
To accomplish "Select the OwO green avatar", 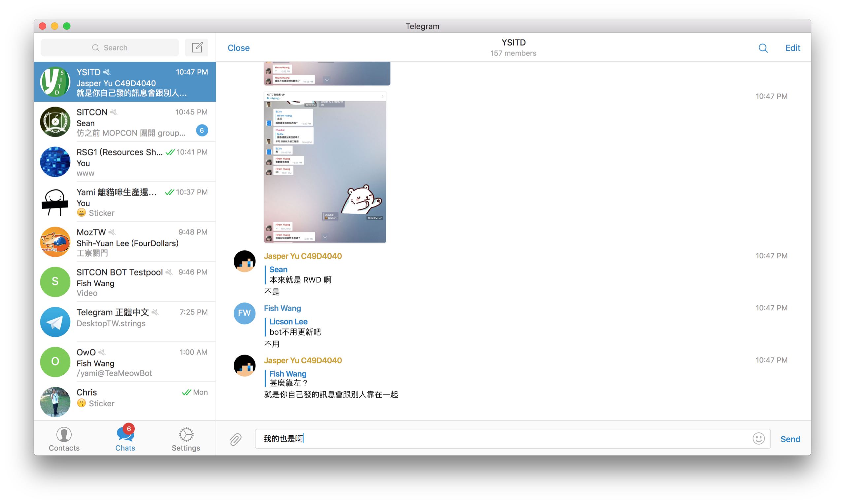I will click(55, 362).
